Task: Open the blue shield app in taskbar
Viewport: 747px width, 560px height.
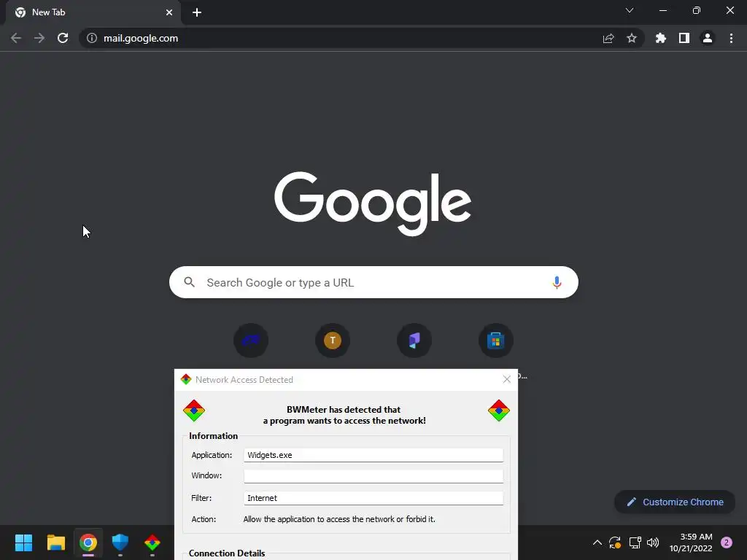Action: (120, 542)
